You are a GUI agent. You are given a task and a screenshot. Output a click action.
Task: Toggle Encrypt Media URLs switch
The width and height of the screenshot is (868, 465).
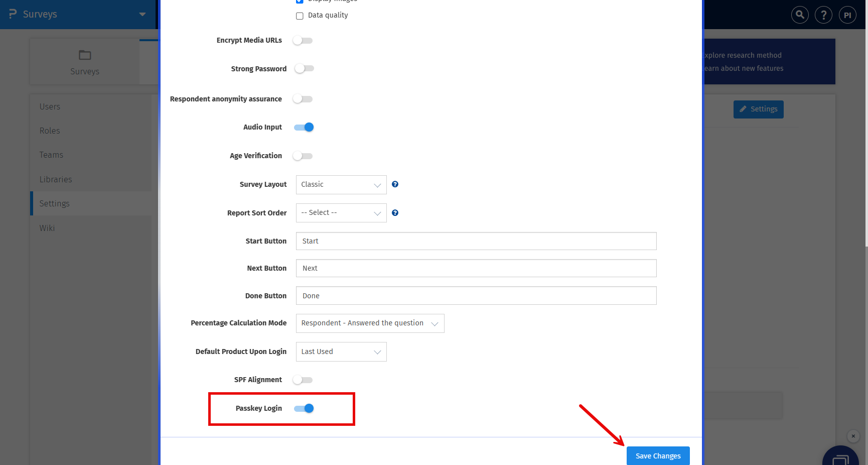point(303,40)
